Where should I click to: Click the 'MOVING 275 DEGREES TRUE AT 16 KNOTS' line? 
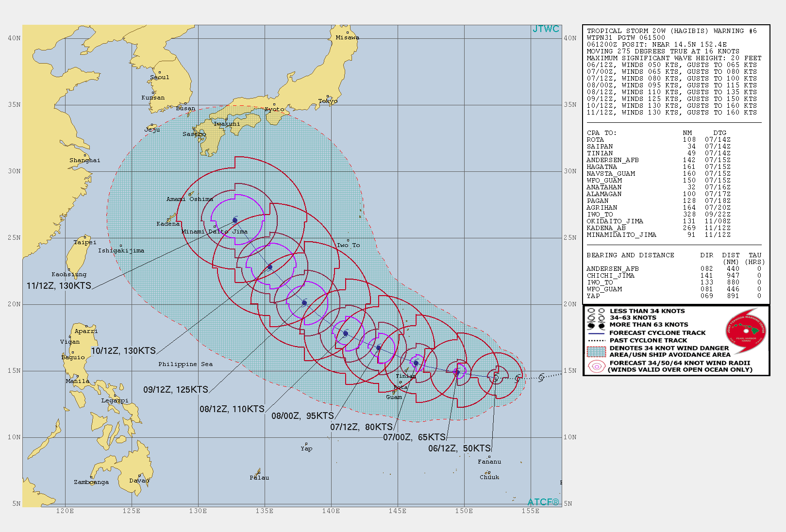tap(663, 51)
